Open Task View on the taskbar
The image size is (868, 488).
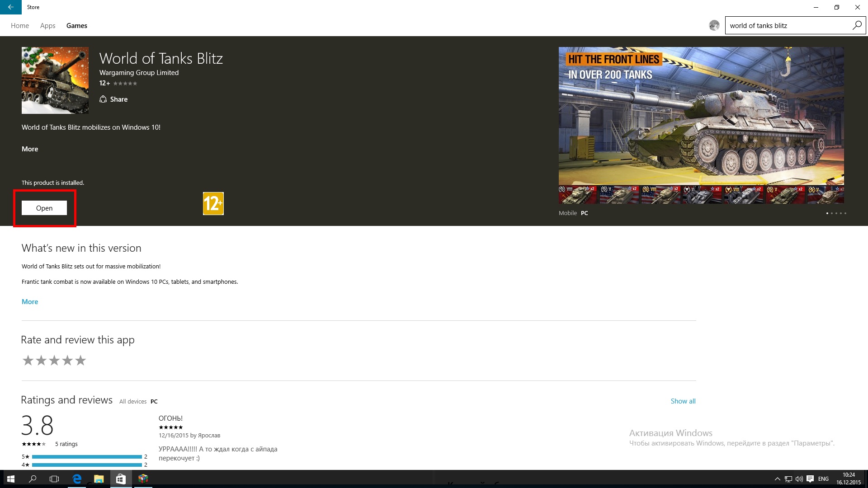pyautogui.click(x=54, y=479)
